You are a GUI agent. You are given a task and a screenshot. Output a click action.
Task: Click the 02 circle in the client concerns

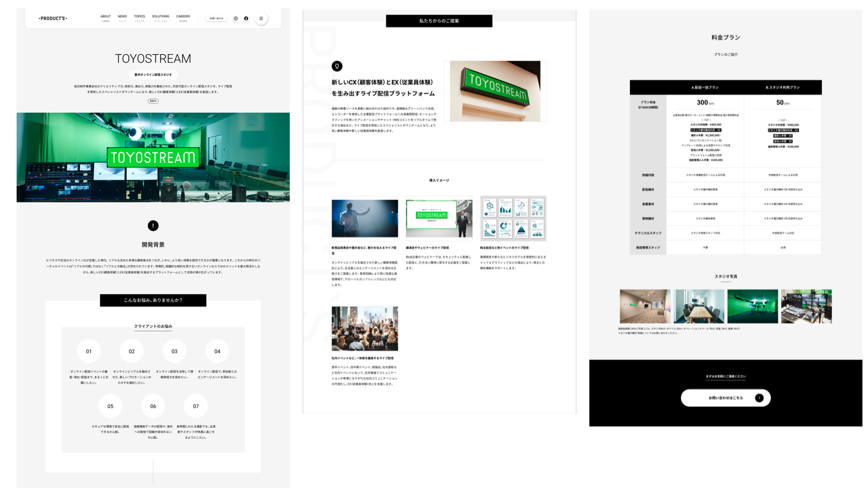click(132, 351)
